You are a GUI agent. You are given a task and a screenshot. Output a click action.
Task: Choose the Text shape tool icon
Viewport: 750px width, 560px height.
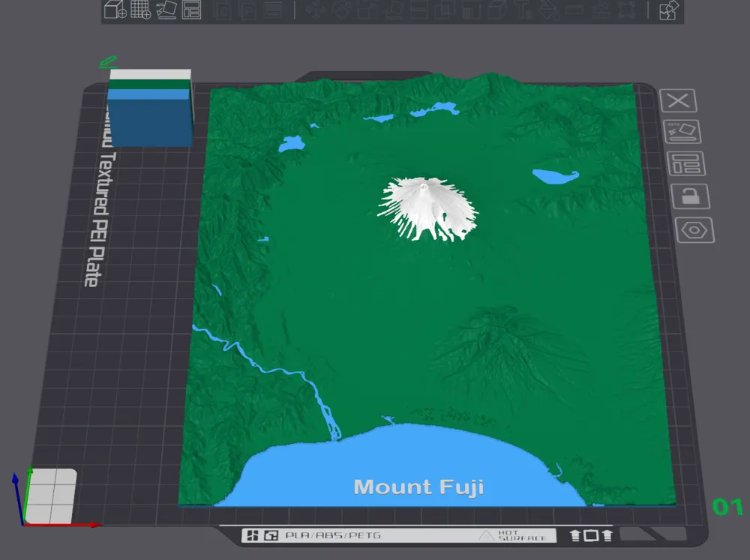524,10
